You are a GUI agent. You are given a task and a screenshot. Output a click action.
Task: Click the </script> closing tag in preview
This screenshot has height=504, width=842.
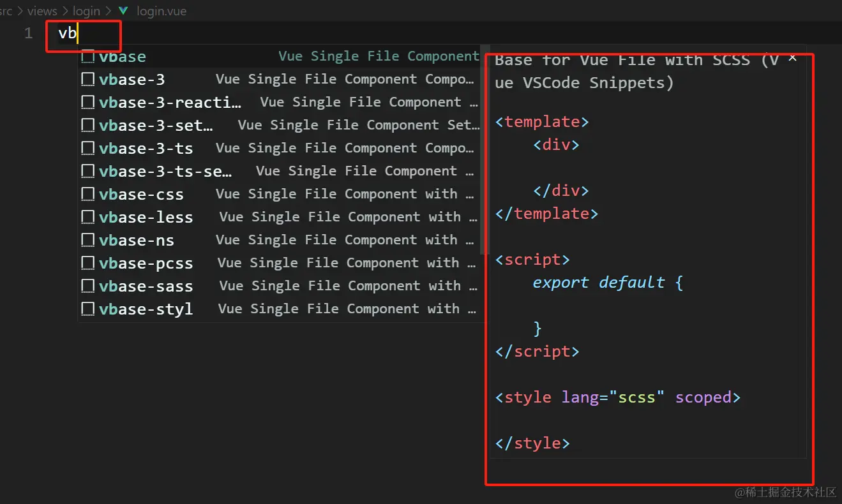click(x=537, y=352)
